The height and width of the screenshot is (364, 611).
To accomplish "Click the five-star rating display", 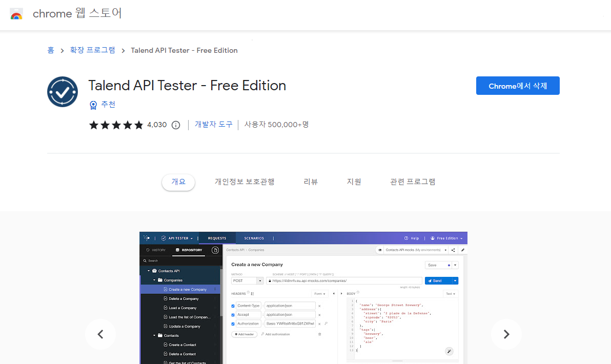I will [x=116, y=125].
